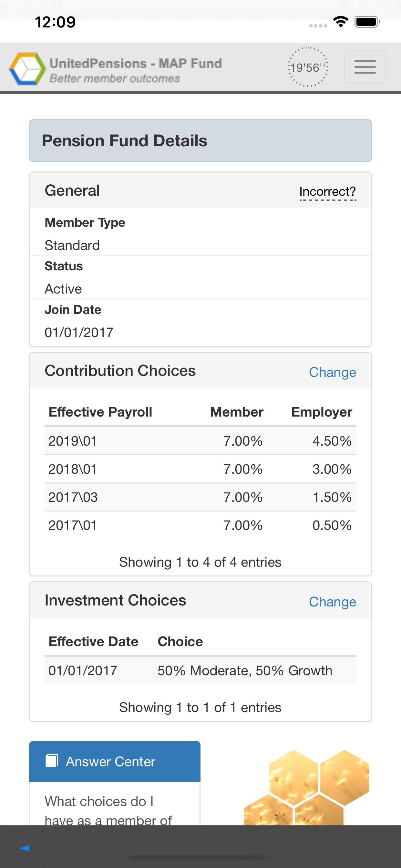Sort by Effective Payroll column
The width and height of the screenshot is (401, 868).
[100, 412]
